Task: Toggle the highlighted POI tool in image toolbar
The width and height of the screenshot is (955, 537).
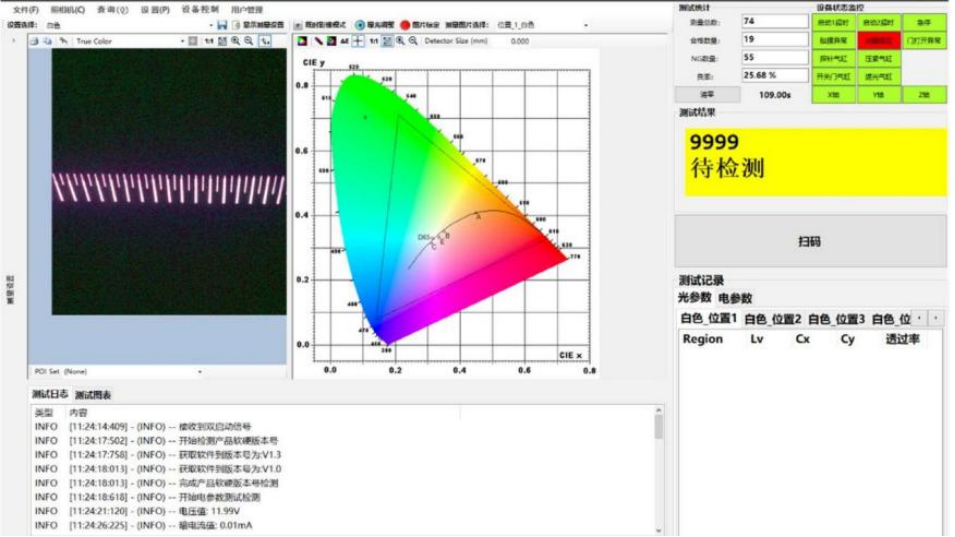Action: click(x=266, y=41)
